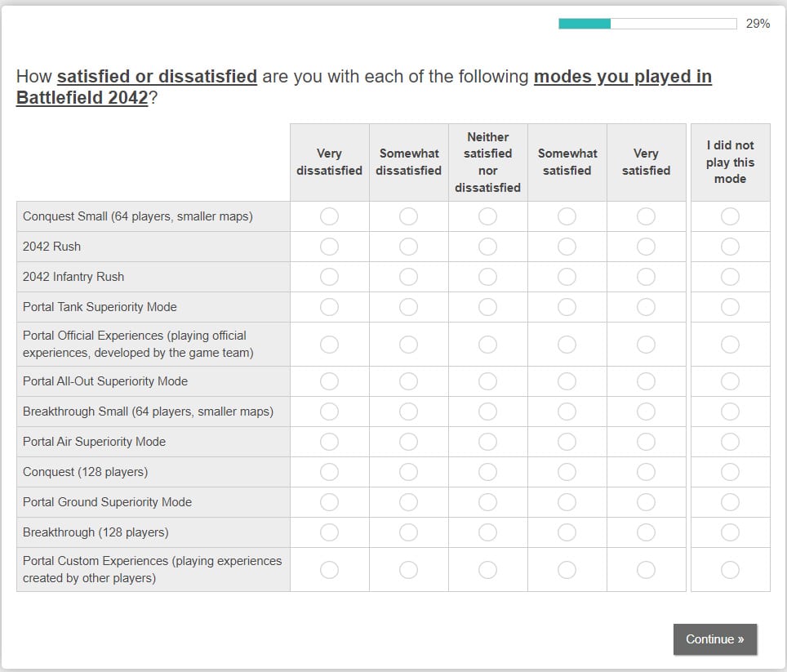The image size is (787, 672).
Task: Select Somewhat dissatisfied for Breakthrough (128 players)
Action: [x=408, y=532]
